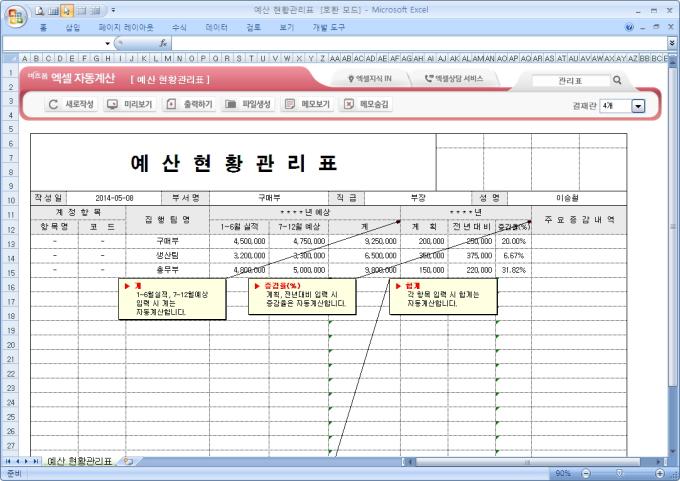Viewport: 680px width, 481px height.
Task: Click the select all corner of the grid
Action: click(10, 58)
